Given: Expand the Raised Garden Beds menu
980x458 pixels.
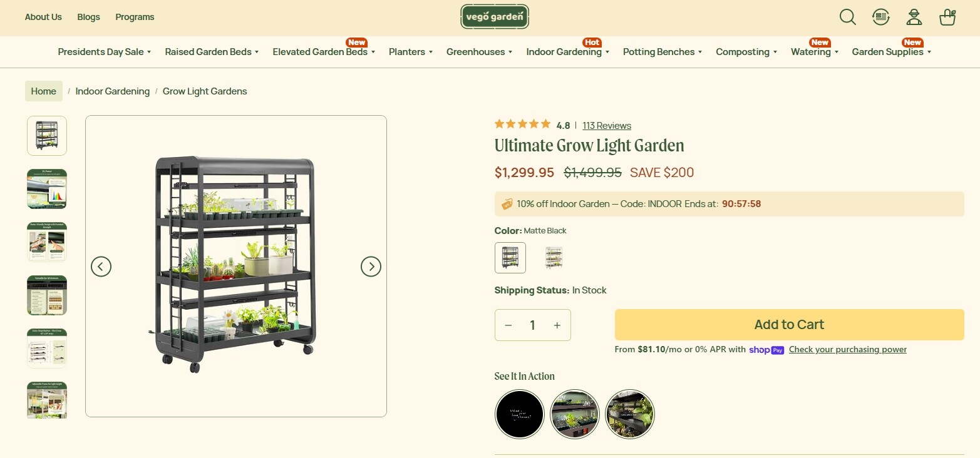Looking at the screenshot, I should [212, 52].
